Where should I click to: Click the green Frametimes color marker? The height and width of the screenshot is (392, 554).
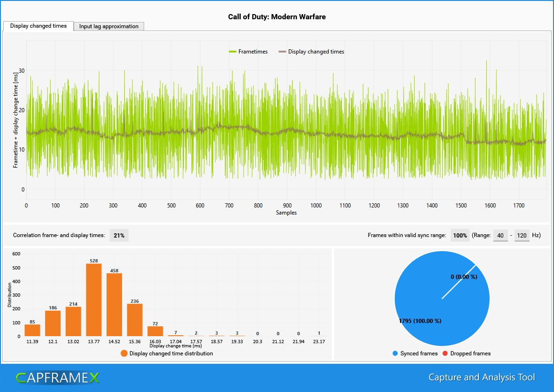[233, 52]
